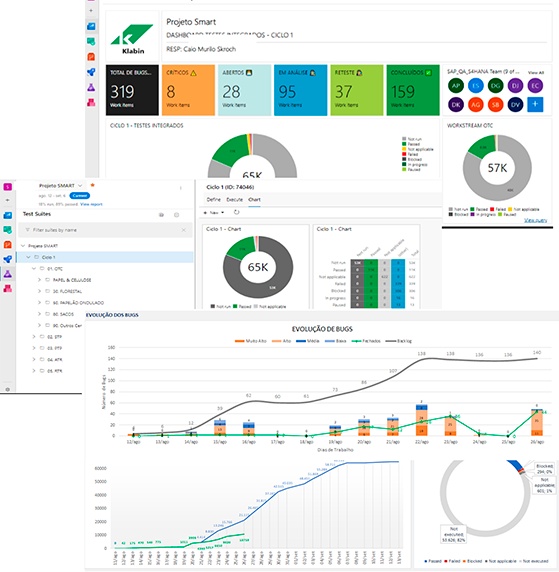
Task: Open Overview in the top dashboard sidebar
Action: [91, 26]
